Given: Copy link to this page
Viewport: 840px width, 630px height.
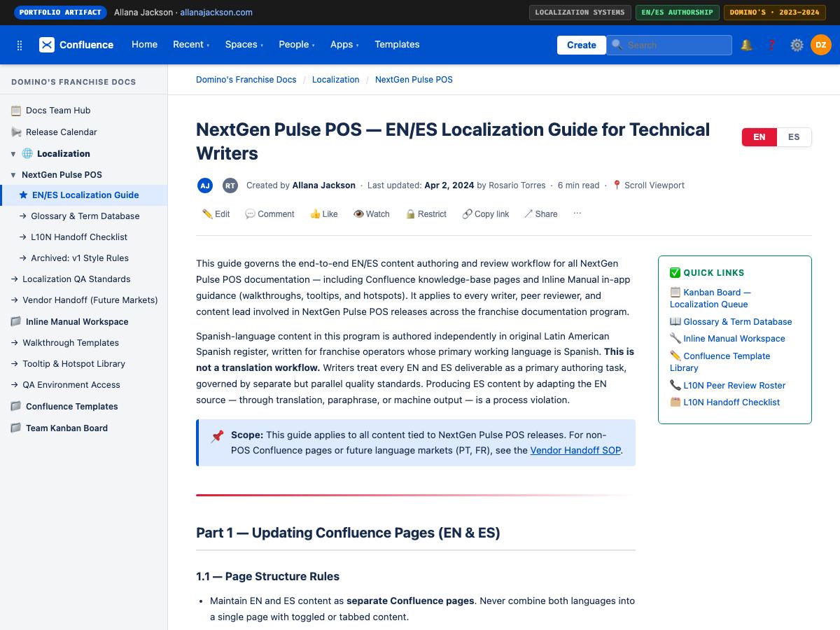Looking at the screenshot, I should pos(485,214).
